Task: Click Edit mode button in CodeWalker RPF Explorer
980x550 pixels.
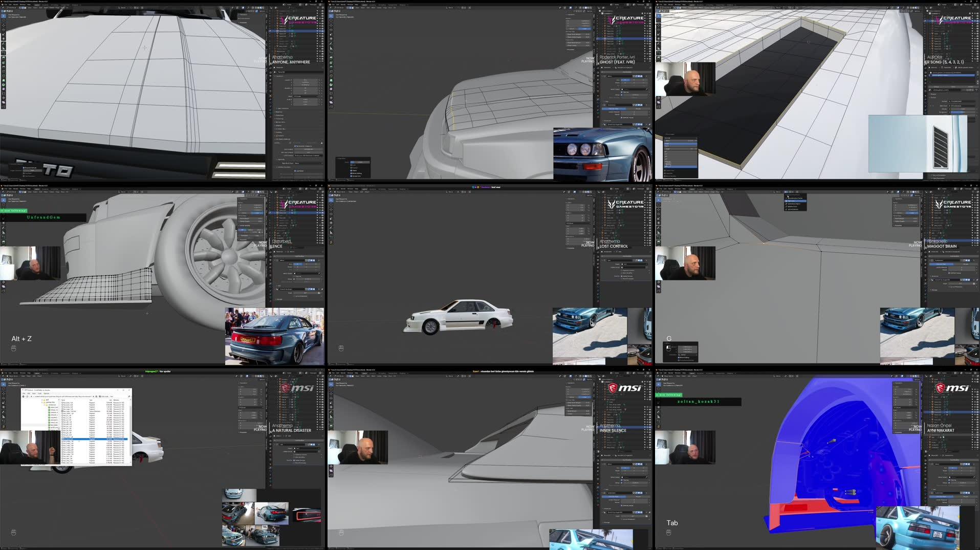Action: click(104, 397)
